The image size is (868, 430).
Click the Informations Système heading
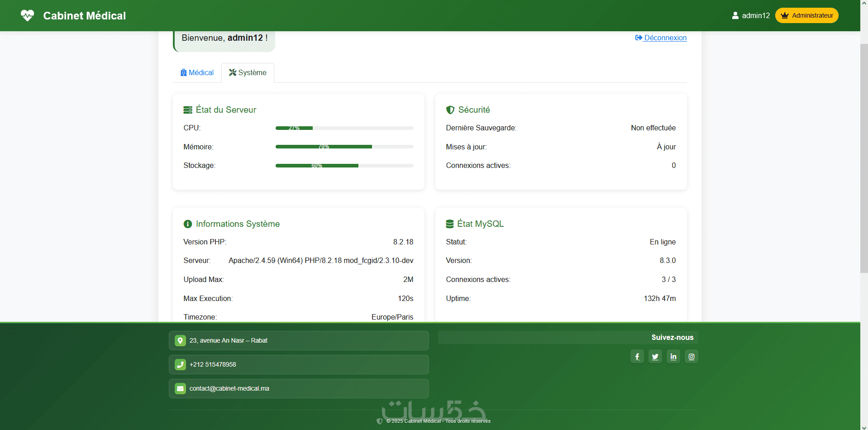click(x=238, y=224)
